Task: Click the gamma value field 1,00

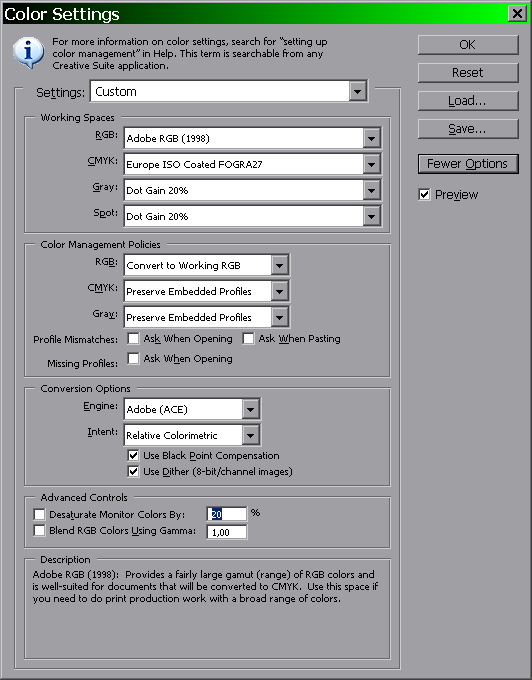Action: (227, 532)
